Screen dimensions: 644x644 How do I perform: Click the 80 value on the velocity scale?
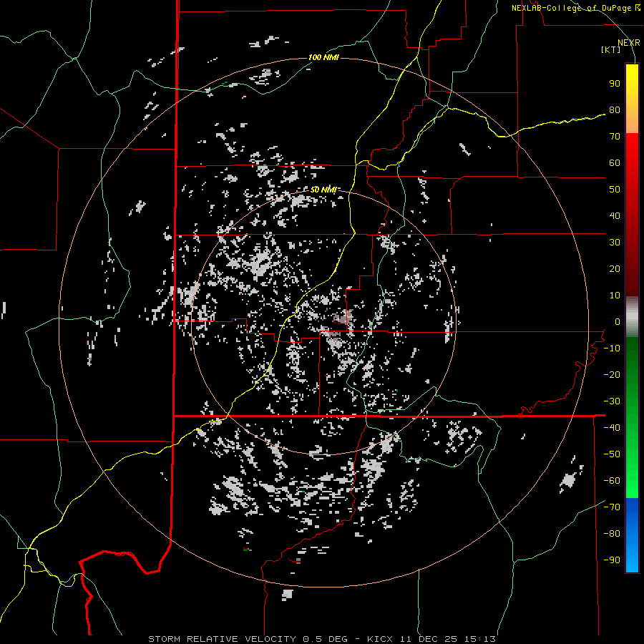point(615,110)
